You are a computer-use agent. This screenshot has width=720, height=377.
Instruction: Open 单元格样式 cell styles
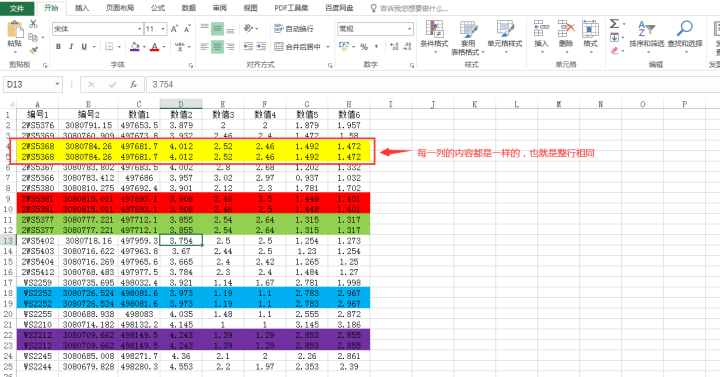[x=505, y=36]
